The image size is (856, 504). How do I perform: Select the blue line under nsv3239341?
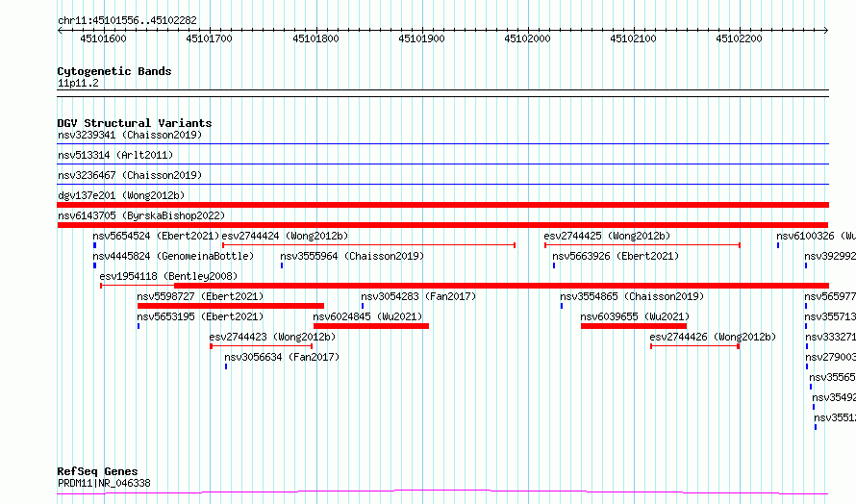point(442,144)
